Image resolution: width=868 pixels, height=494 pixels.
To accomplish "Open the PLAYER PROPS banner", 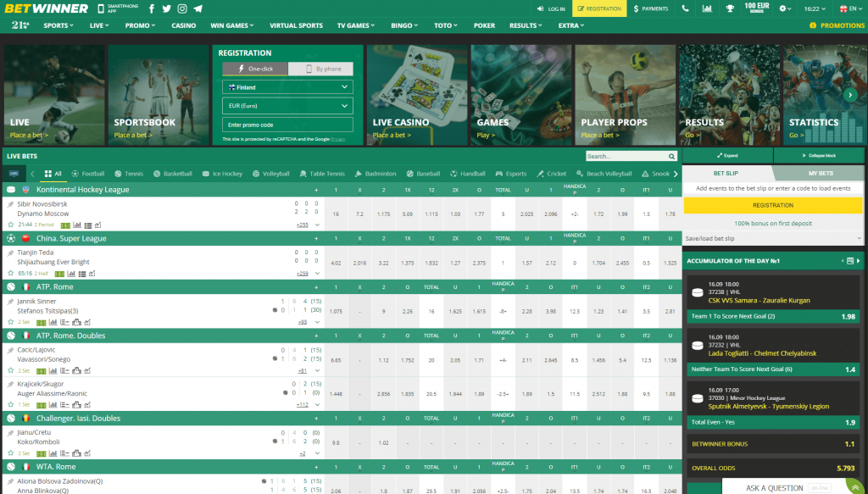I will (x=625, y=95).
